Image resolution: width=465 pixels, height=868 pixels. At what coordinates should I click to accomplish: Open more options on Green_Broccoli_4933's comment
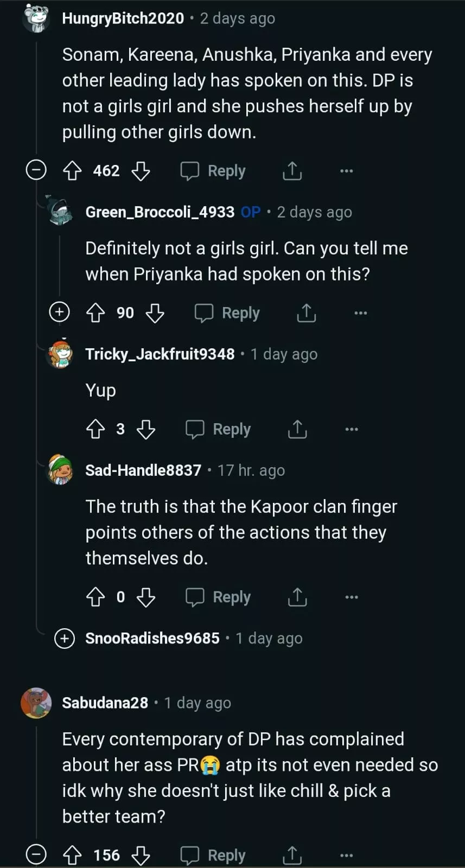(360, 313)
